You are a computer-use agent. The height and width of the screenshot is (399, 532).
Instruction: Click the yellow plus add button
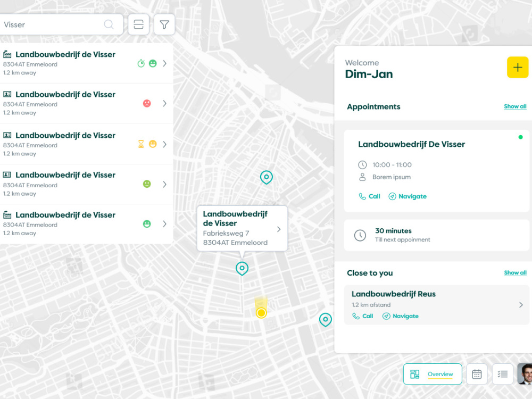518,67
